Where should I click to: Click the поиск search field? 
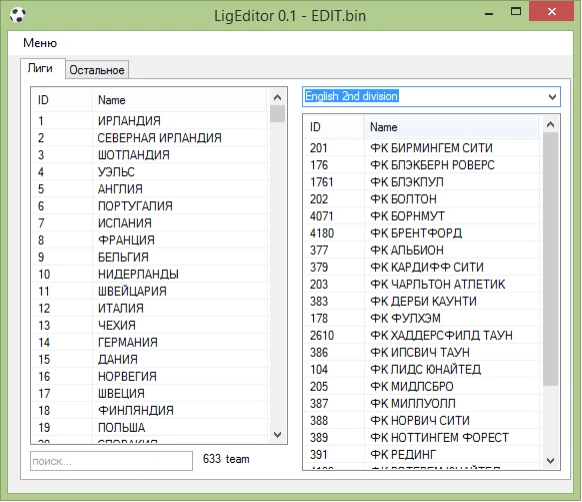coord(111,461)
